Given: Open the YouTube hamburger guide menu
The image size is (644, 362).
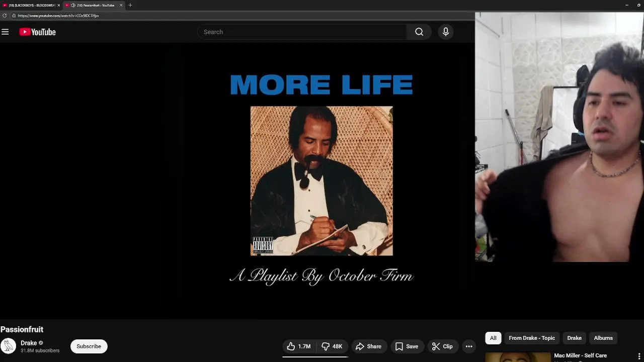Looking at the screenshot, I should [5, 32].
